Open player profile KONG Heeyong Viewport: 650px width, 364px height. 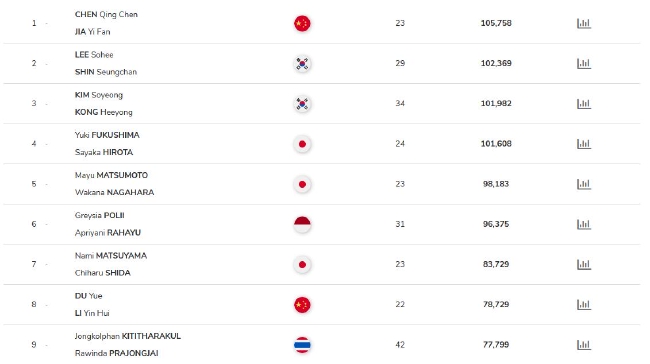click(104, 112)
